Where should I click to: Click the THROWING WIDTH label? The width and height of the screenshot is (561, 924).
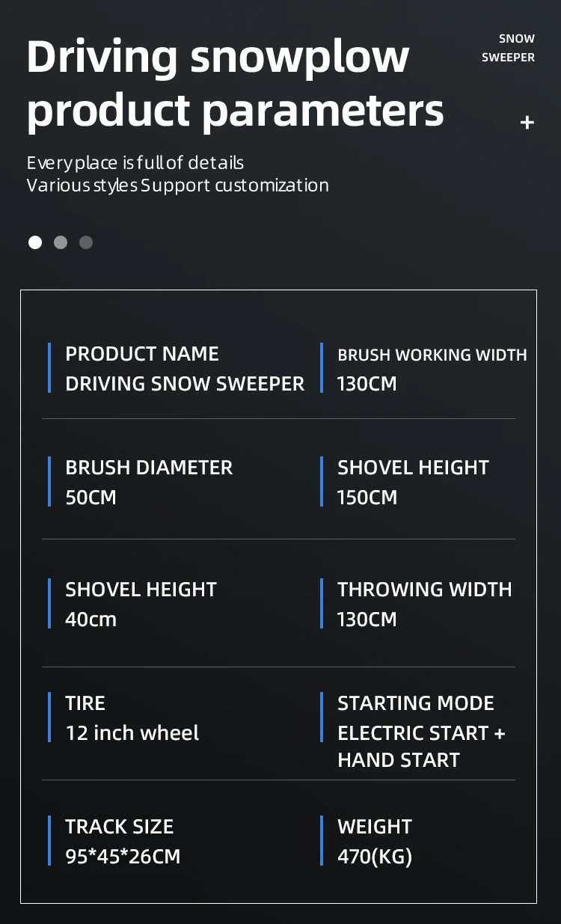click(424, 590)
